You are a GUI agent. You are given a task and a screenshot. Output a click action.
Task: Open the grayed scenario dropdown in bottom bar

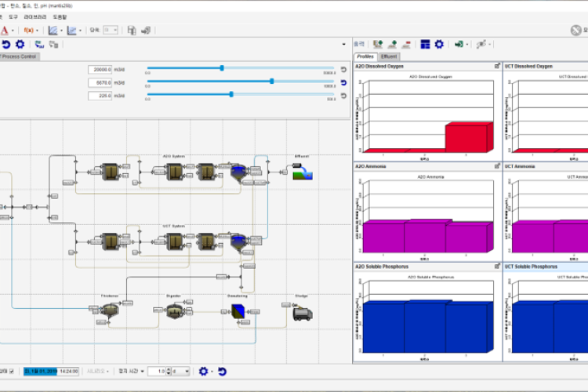[98, 371]
